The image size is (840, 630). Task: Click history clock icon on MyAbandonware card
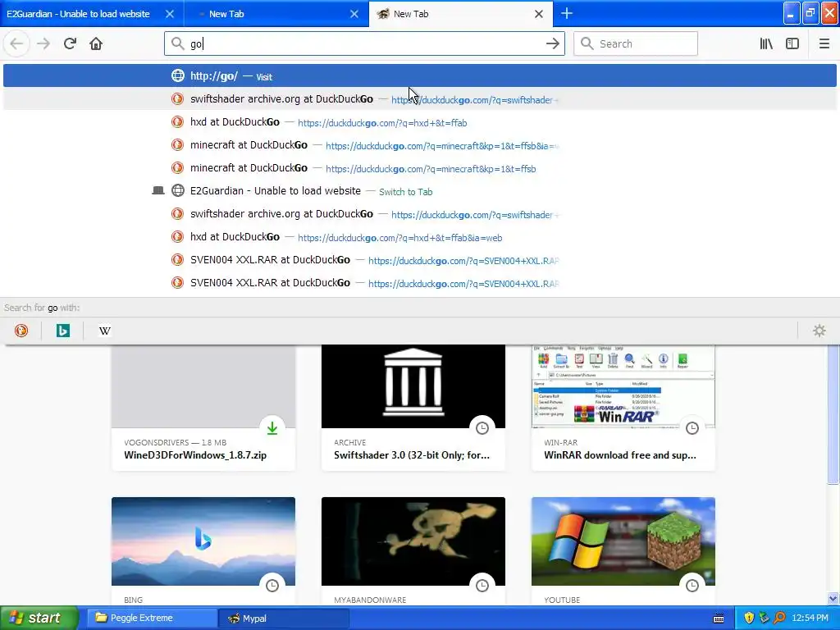tap(482, 586)
